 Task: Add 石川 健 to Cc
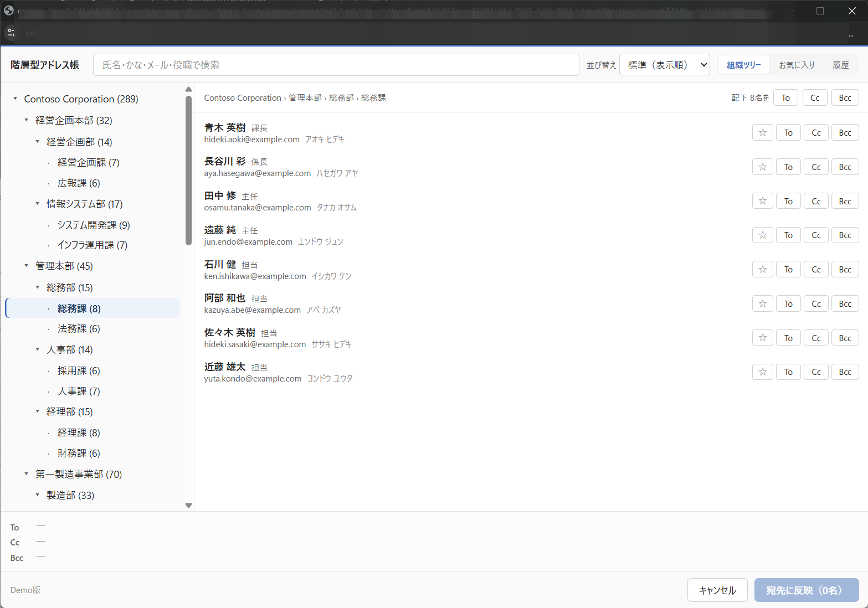coord(816,269)
